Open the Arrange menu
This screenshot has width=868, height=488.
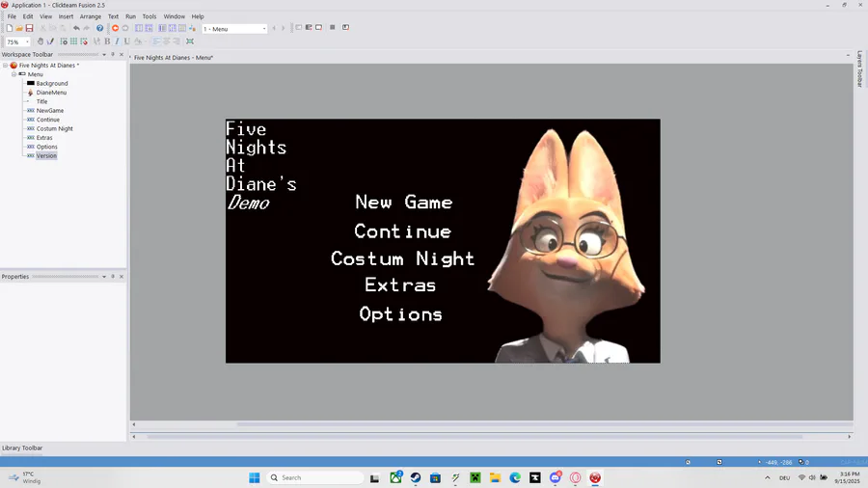tap(91, 16)
